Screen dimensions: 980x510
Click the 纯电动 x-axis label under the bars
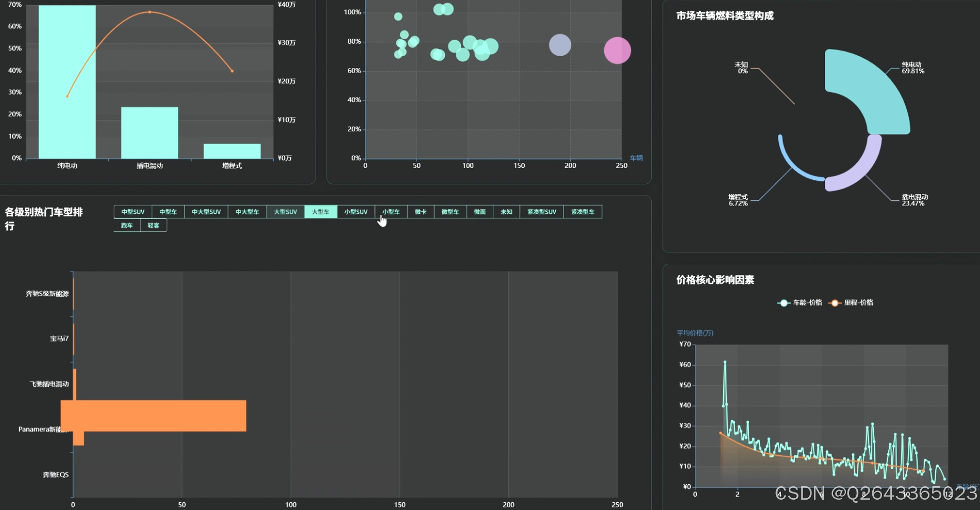(x=67, y=165)
